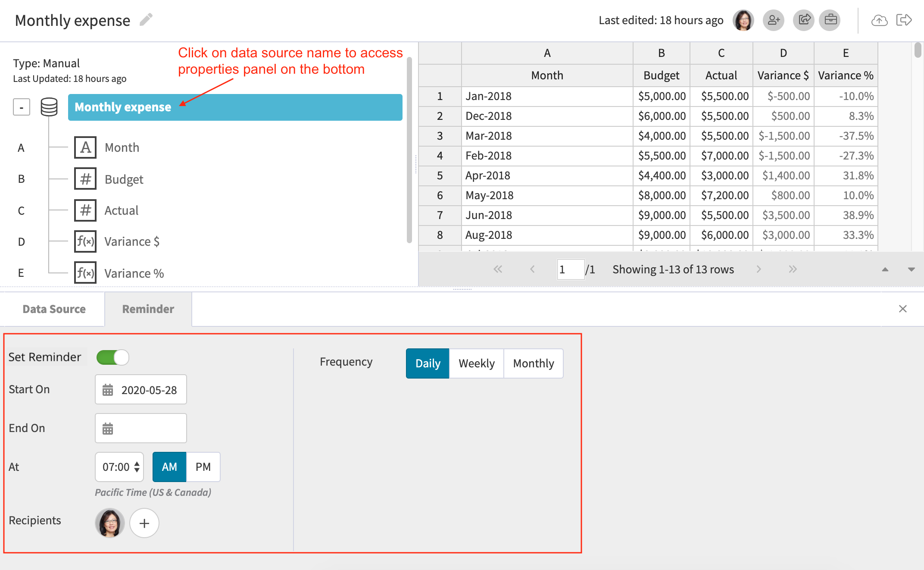Viewport: 924px width, 570px height.
Task: Click the $8,000.00 budget cell
Action: click(x=662, y=195)
